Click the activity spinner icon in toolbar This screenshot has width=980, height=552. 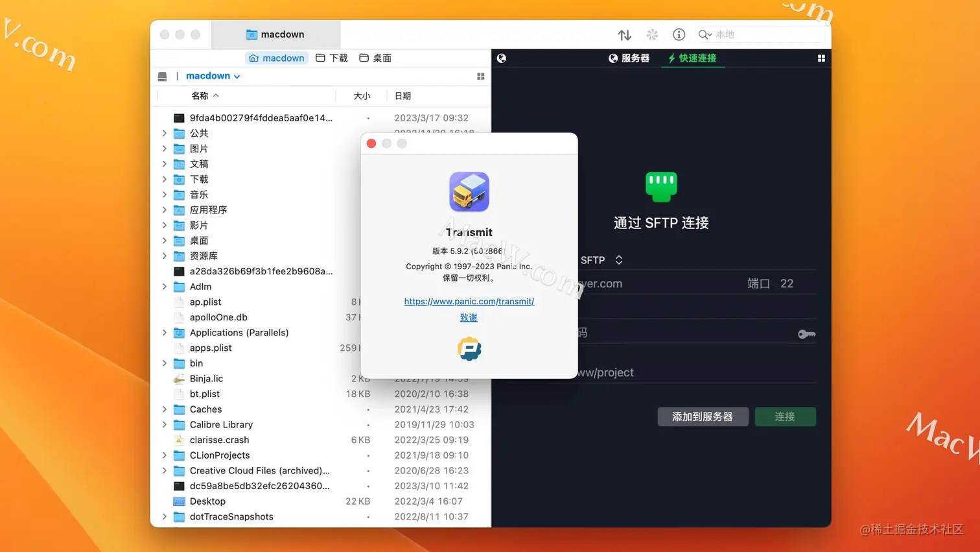(652, 34)
